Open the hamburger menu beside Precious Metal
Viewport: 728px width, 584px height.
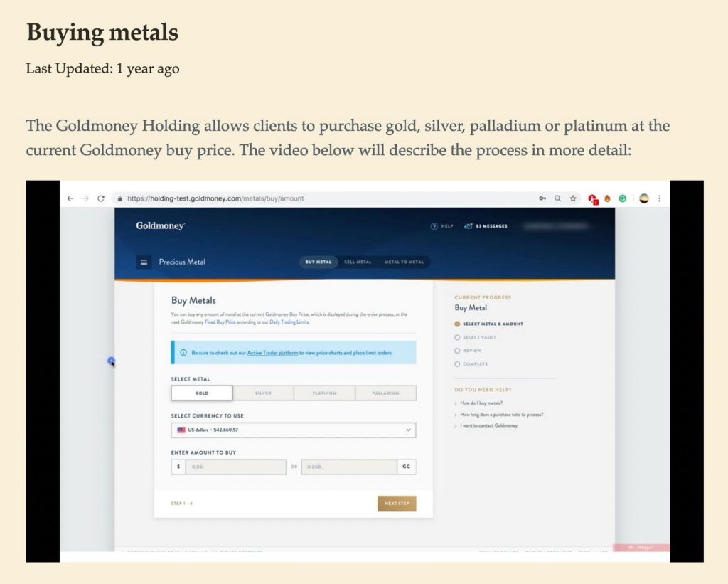(144, 262)
